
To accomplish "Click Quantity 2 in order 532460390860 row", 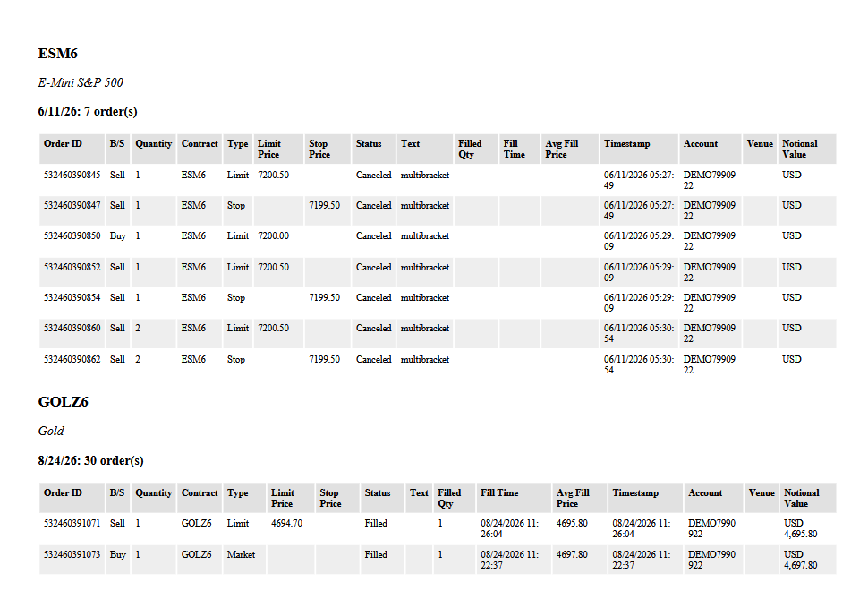I will coord(138,329).
